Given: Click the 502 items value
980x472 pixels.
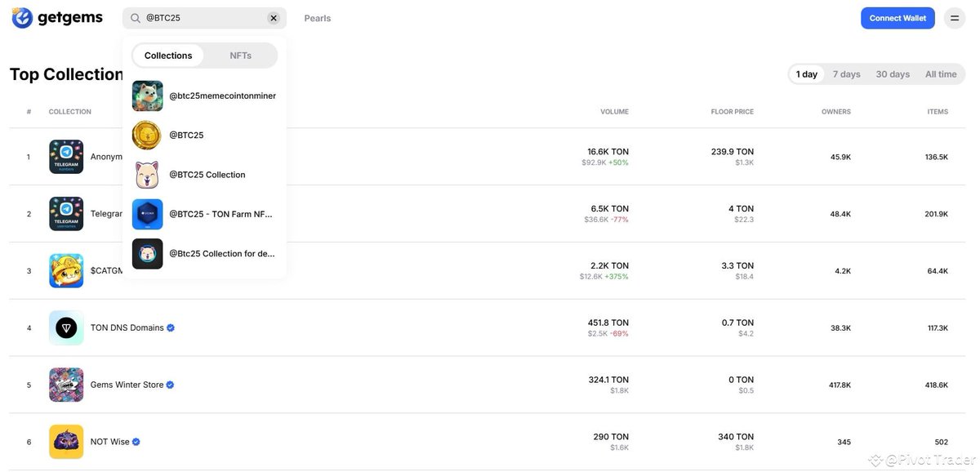Looking at the screenshot, I should pyautogui.click(x=942, y=442).
